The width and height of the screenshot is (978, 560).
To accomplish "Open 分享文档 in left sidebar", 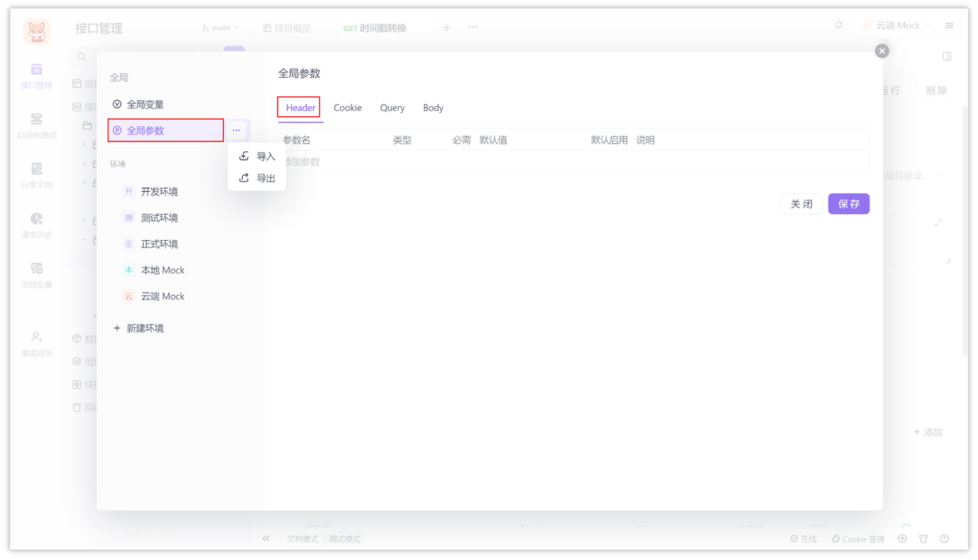I will click(x=36, y=176).
